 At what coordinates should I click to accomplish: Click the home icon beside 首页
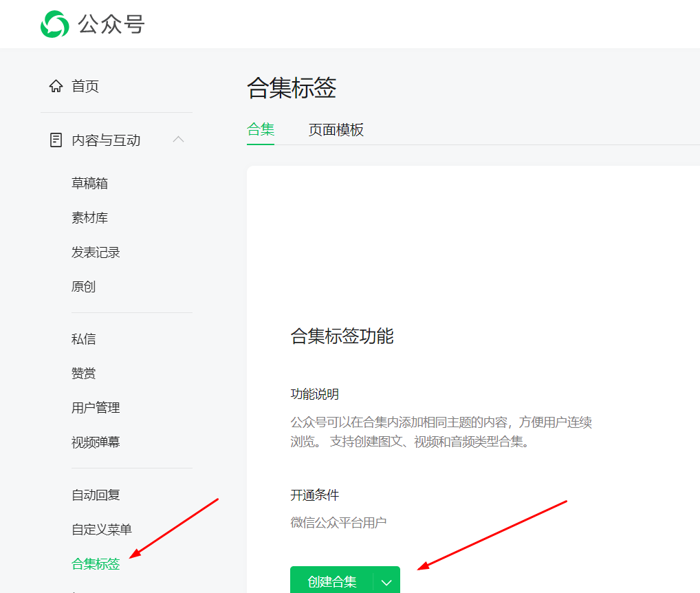pos(56,85)
